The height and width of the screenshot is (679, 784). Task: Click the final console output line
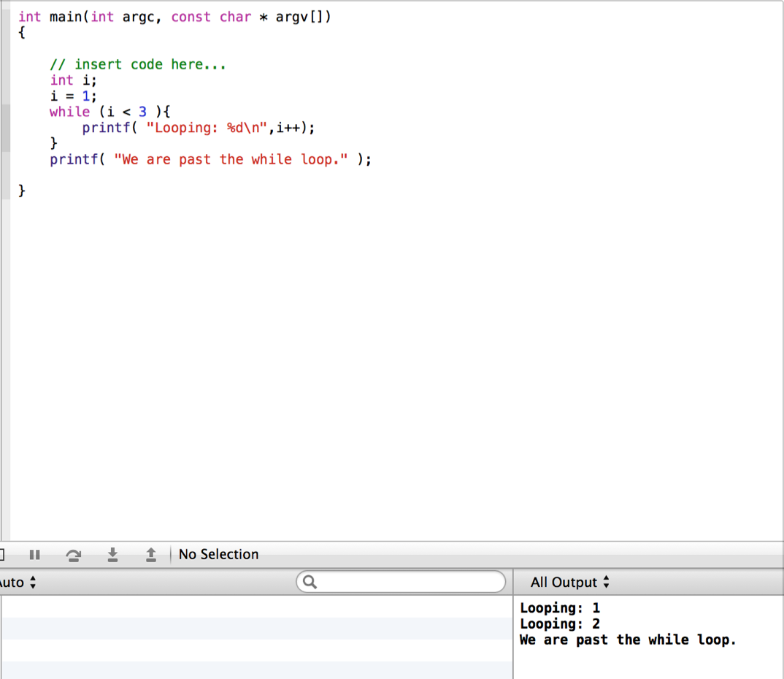point(628,640)
